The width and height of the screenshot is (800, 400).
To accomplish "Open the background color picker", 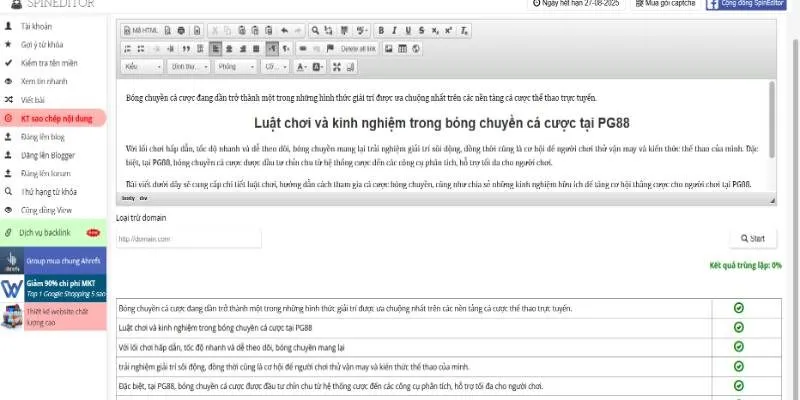I will coord(318,67).
